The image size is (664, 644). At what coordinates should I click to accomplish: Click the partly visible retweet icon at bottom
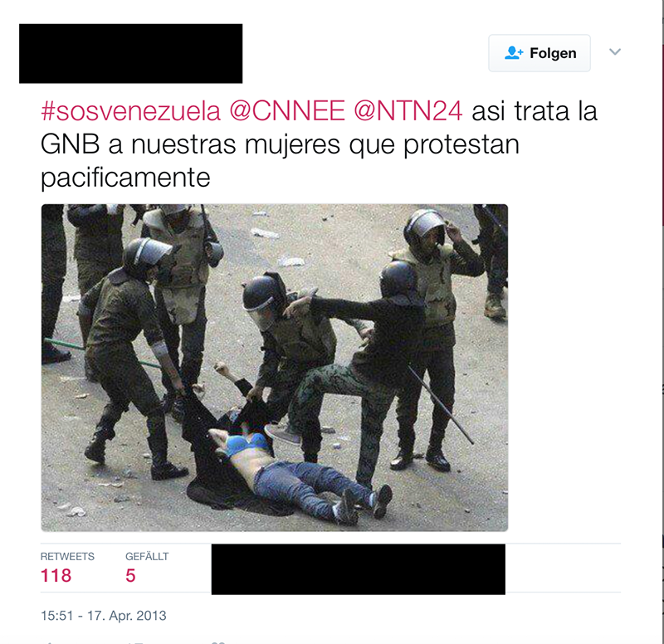pos(134,642)
